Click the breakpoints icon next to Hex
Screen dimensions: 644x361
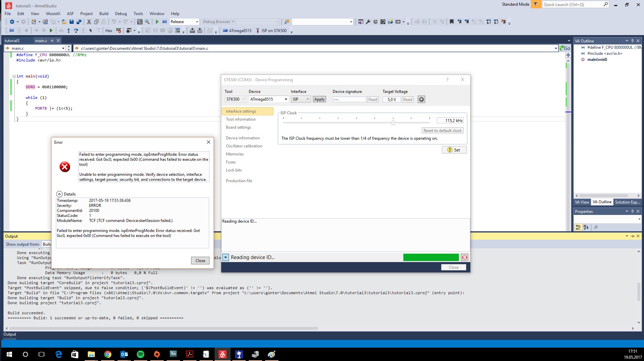pos(118,30)
